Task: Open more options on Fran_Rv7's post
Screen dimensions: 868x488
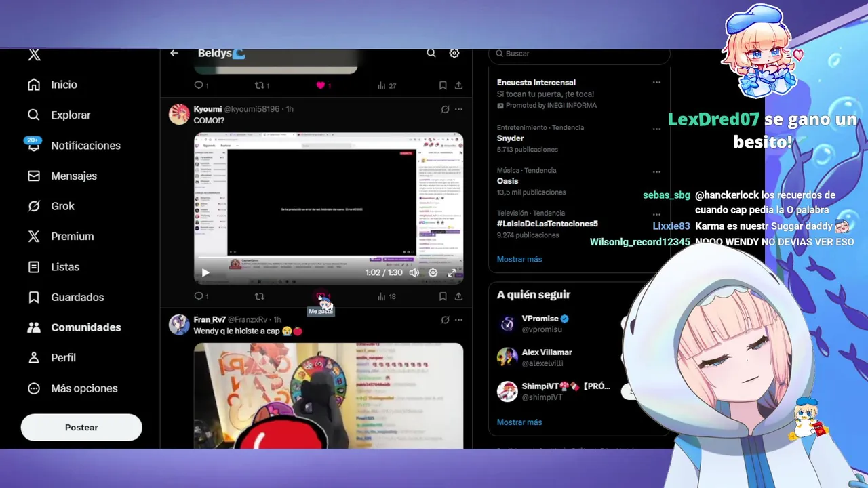Action: pos(458,320)
